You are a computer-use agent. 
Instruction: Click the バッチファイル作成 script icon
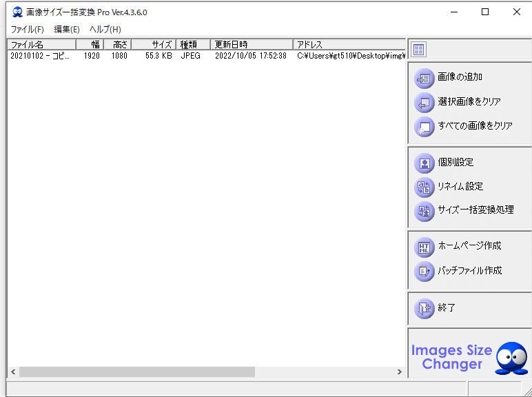click(x=424, y=272)
